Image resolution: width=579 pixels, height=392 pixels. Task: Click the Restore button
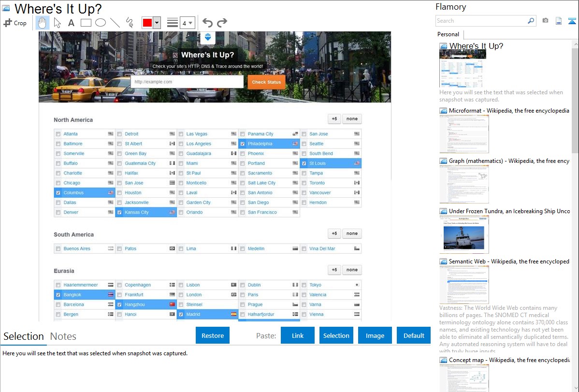click(213, 335)
